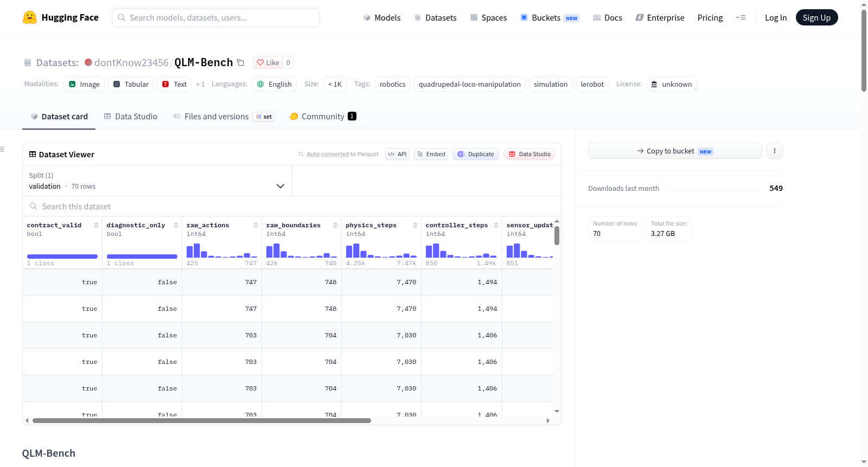This screenshot has height=467, width=868.
Task: Expand the validation split dropdown
Action: pos(157,181)
